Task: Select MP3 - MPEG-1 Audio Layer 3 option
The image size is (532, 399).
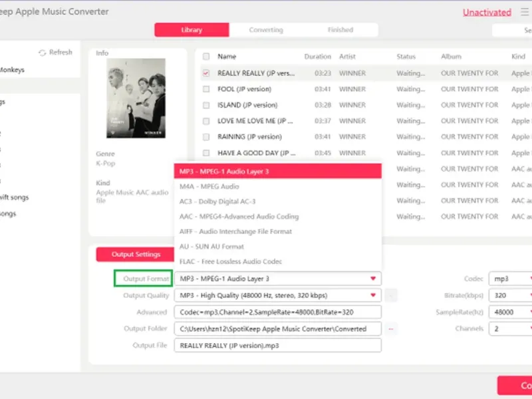Action: tap(277, 172)
